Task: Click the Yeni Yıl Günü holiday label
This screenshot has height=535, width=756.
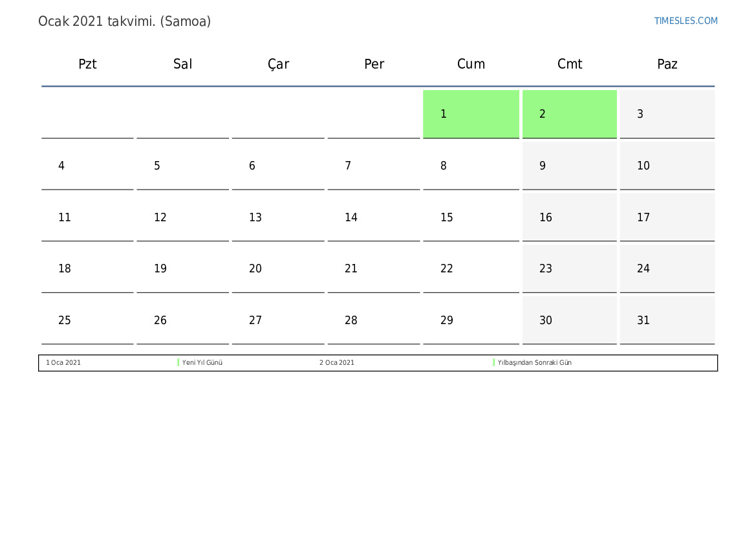Action: click(202, 363)
